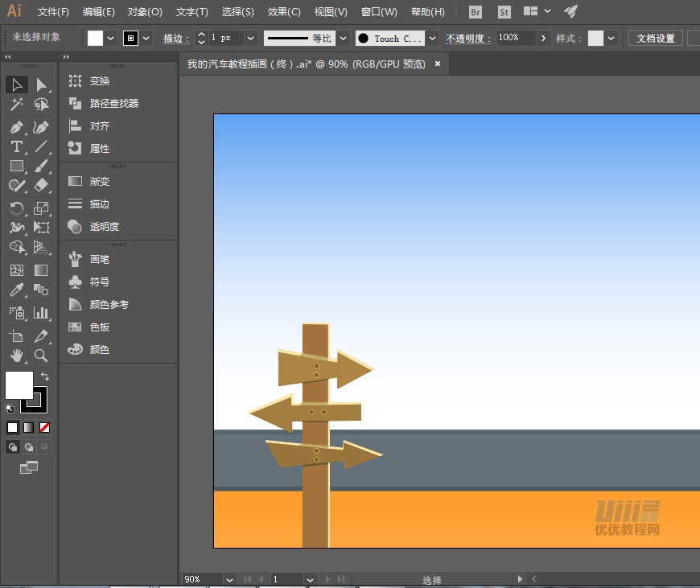This screenshot has width=700, height=588.
Task: Open the 视图(V) menu
Action: coord(331,12)
